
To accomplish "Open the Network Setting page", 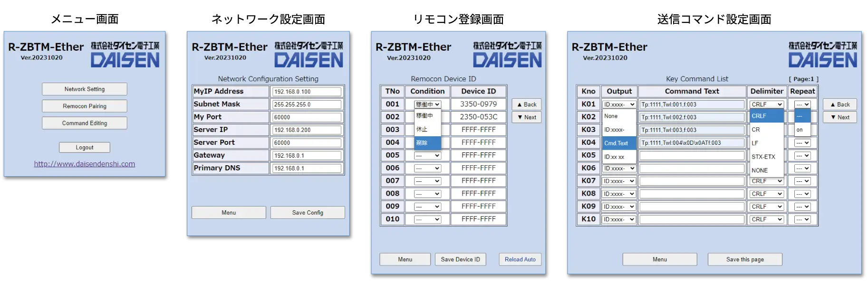I will point(85,89).
